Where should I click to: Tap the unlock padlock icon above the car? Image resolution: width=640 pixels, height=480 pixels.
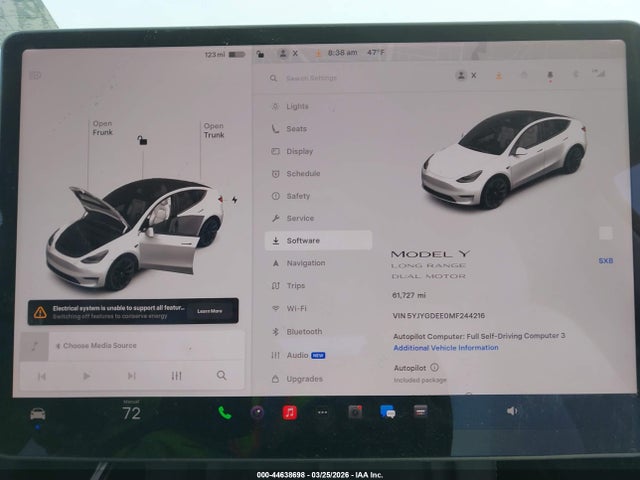click(x=142, y=140)
